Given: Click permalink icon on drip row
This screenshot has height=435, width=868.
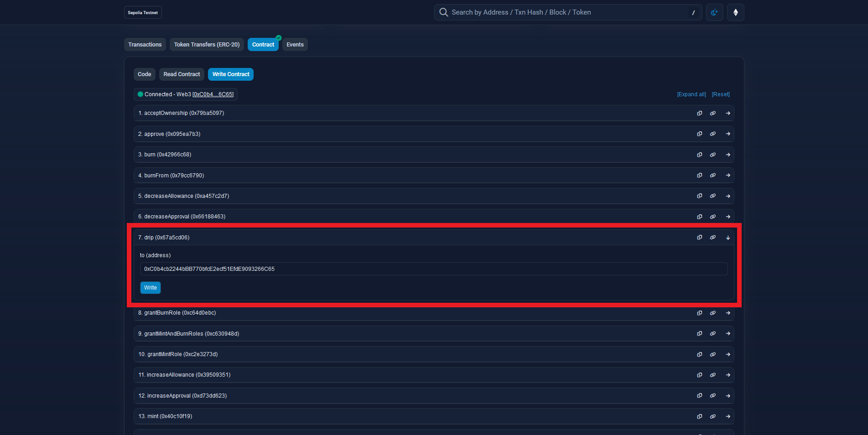Looking at the screenshot, I should 712,238.
